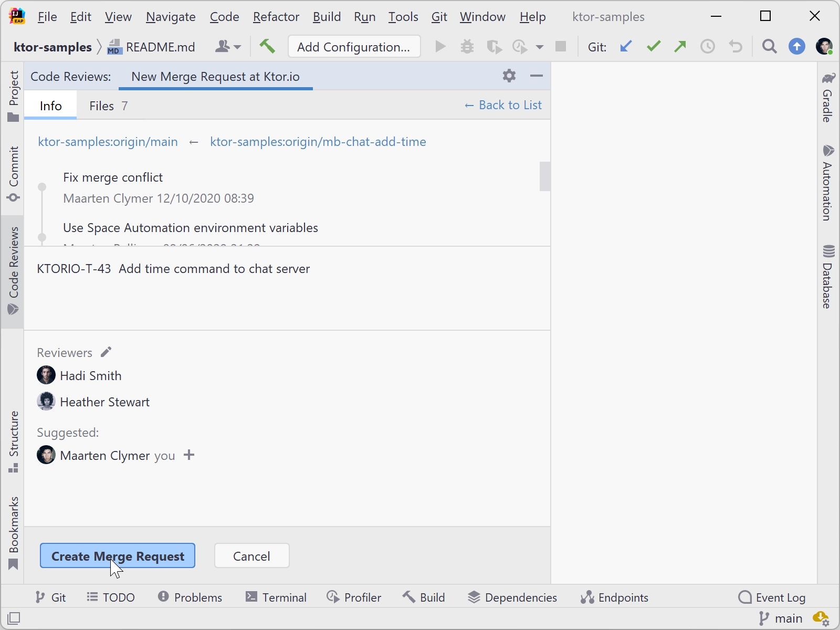This screenshot has height=630, width=840.
Task: Open the Terminal tool window
Action: [276, 597]
